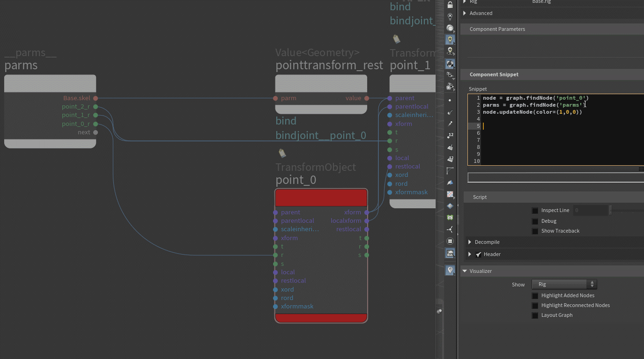Toggle the Header checkbox

(479, 255)
